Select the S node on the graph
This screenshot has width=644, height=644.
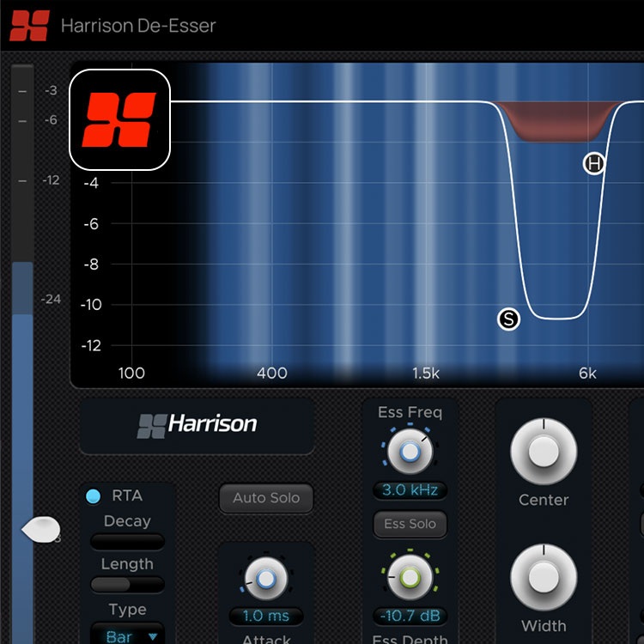pos(509,319)
